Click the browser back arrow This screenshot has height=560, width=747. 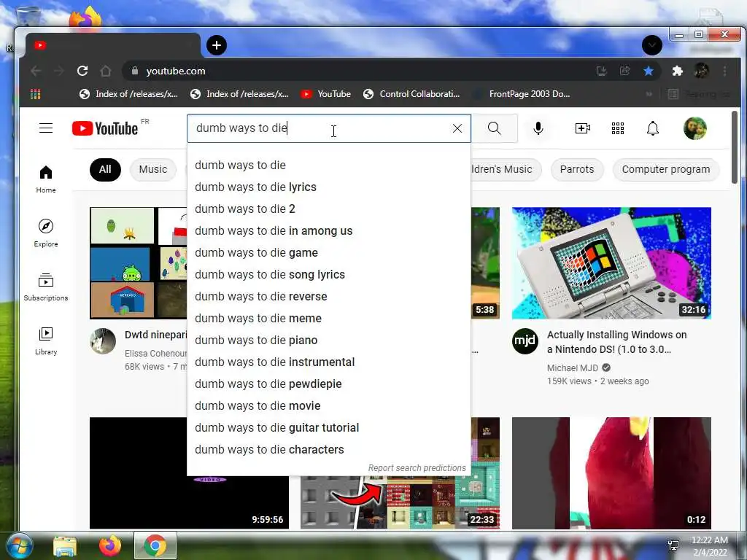[36, 71]
